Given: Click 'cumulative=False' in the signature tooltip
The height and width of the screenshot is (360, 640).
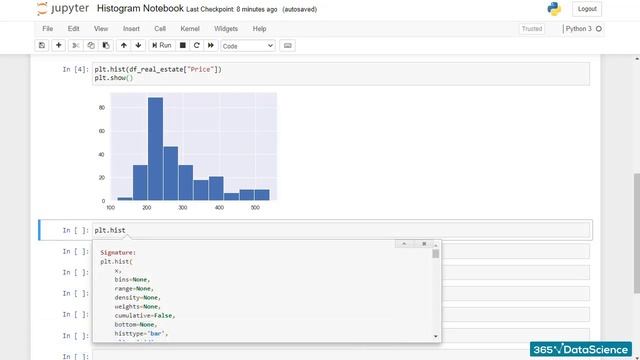Looking at the screenshot, I should [x=144, y=316].
